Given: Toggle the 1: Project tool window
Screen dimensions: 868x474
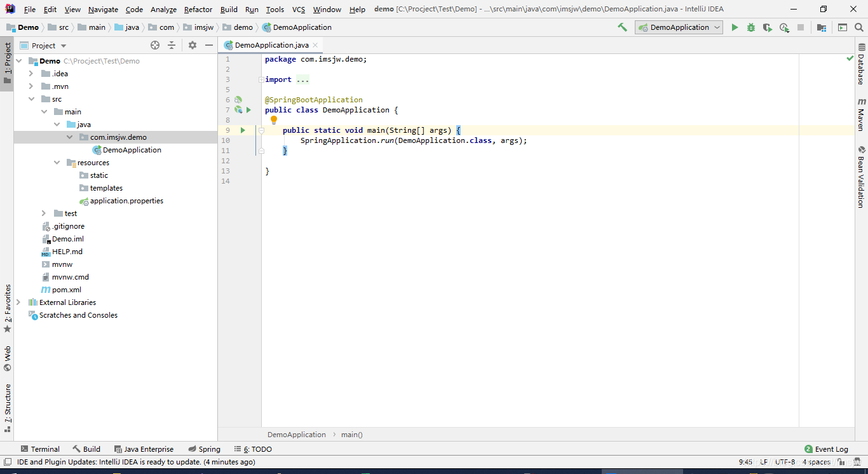Looking at the screenshot, I should 7,64.
